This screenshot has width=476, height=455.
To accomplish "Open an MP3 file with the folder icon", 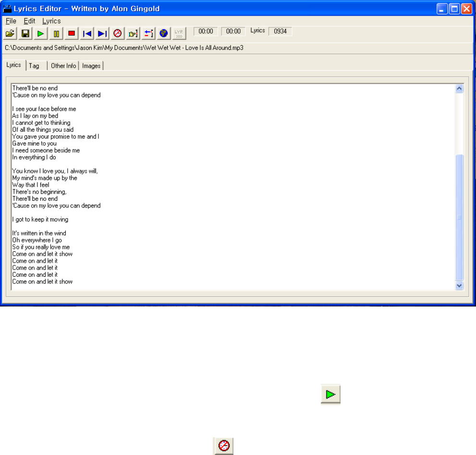I will 10,34.
